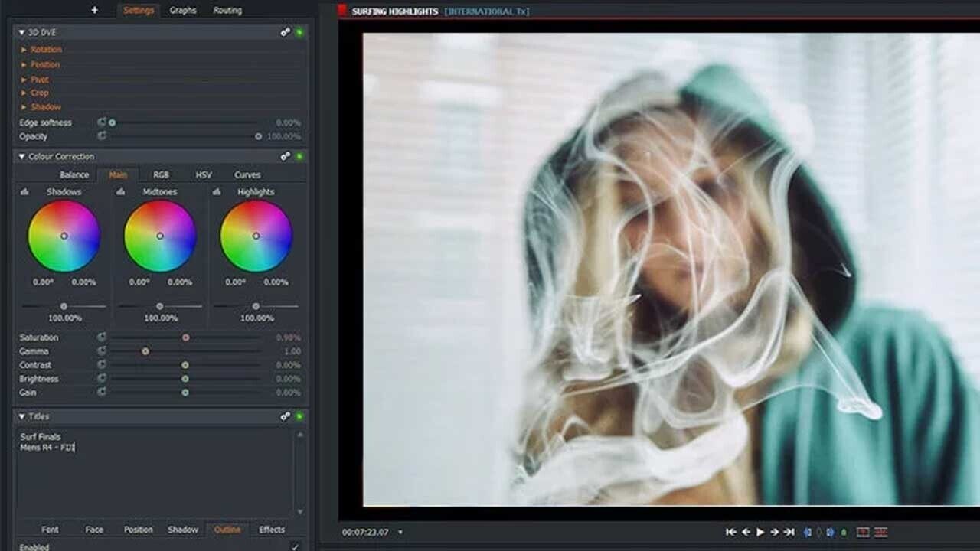Image resolution: width=980 pixels, height=551 pixels.
Task: Expand the Shadow section in 3D DVE
Action: point(46,107)
